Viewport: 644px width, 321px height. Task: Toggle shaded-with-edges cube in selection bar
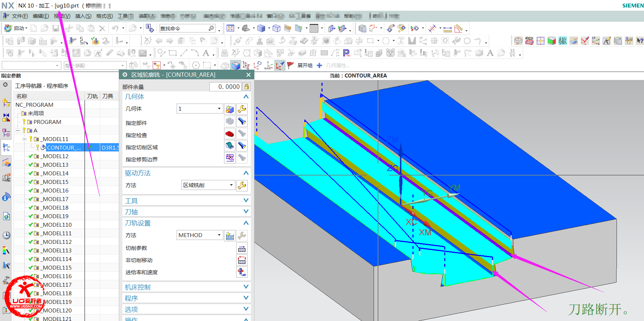[x=235, y=65]
